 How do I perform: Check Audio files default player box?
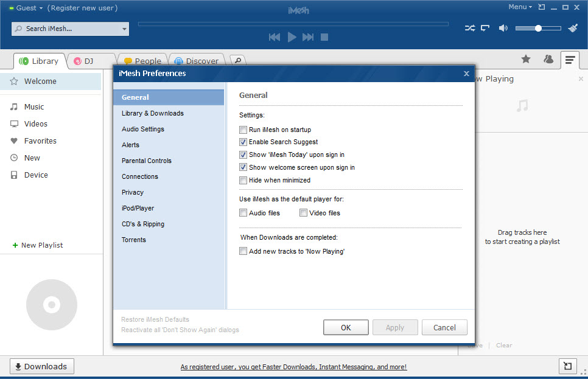coord(243,213)
